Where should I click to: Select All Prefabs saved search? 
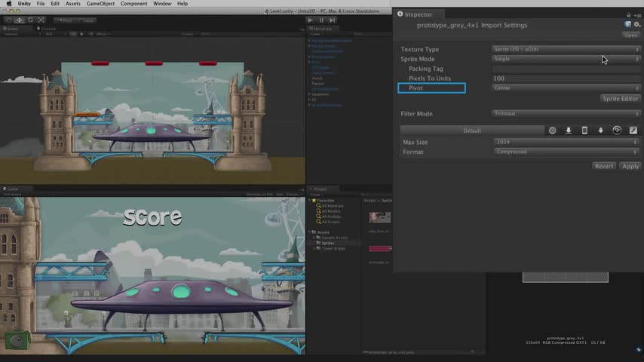[329, 216]
